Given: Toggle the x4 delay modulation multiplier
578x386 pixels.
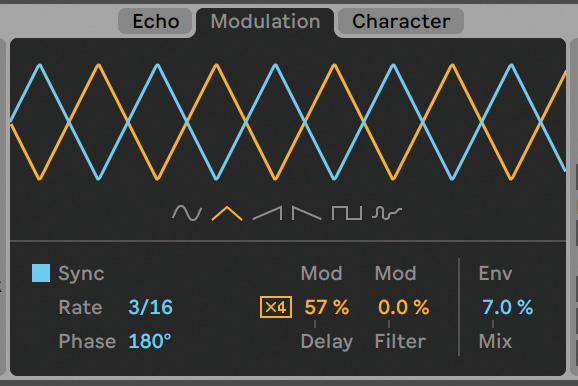Looking at the screenshot, I should click(276, 307).
